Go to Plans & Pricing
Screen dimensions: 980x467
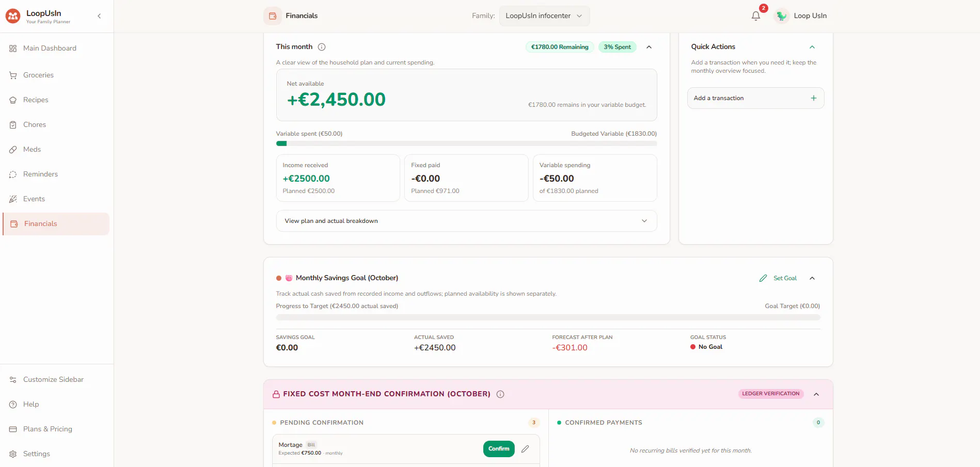coord(56,429)
